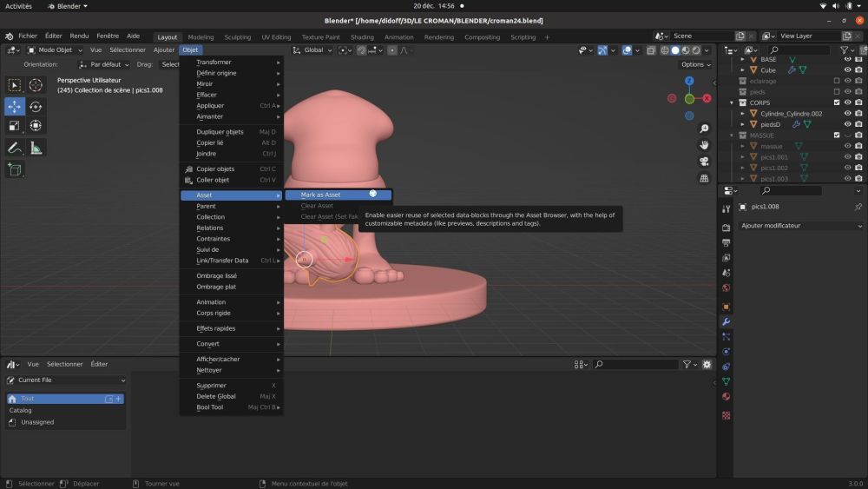Screen dimensions: 868x489
Task: Open the Fichier menu
Action: coord(28,36)
